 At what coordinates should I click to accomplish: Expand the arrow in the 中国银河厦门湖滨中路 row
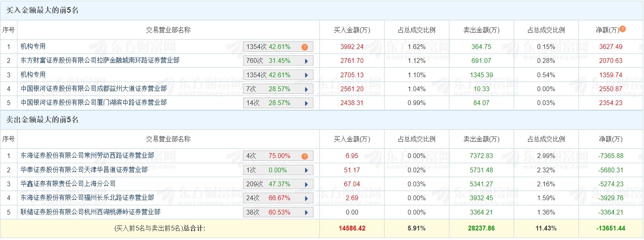(306, 103)
